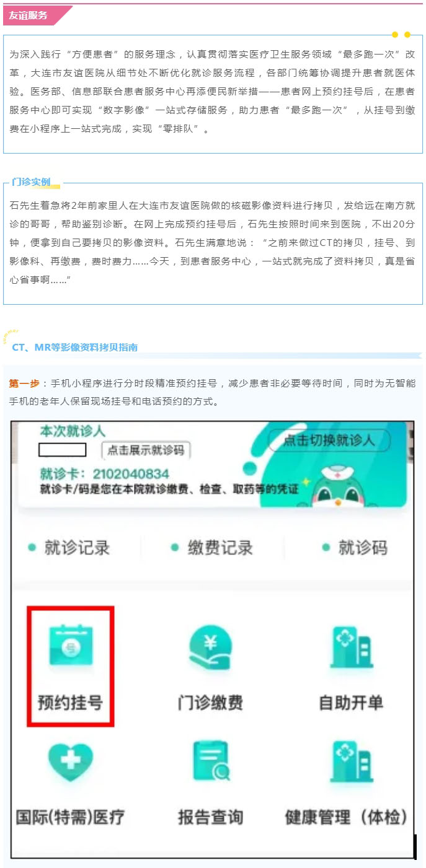426x868 pixels.
Task: Tap the 门诊缴费 yen payment icon
Action: [x=210, y=647]
